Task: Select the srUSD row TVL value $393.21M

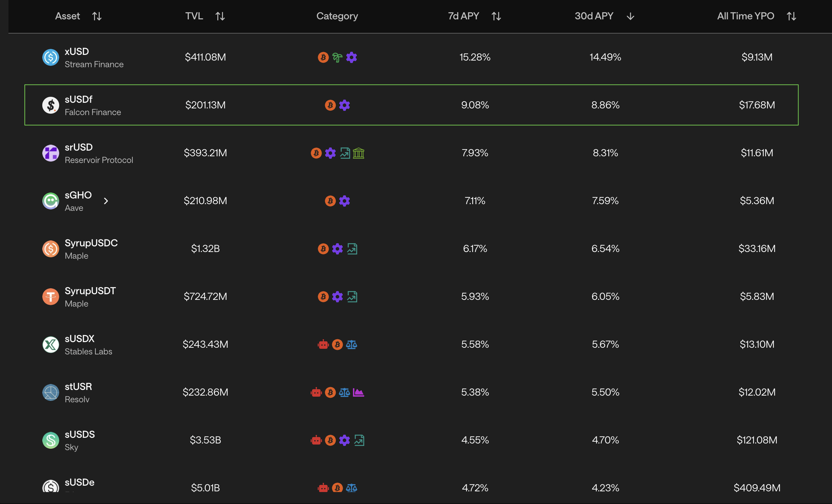Action: click(x=205, y=153)
